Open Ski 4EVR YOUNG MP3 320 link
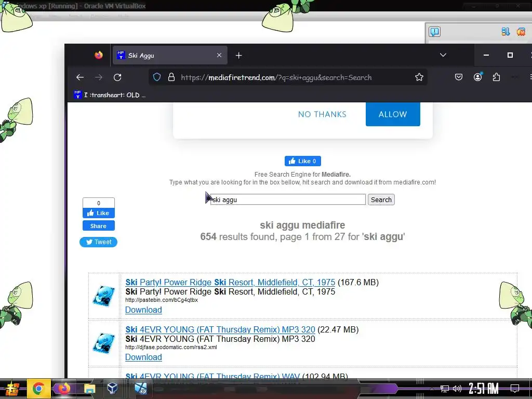532x399 pixels. point(220,329)
